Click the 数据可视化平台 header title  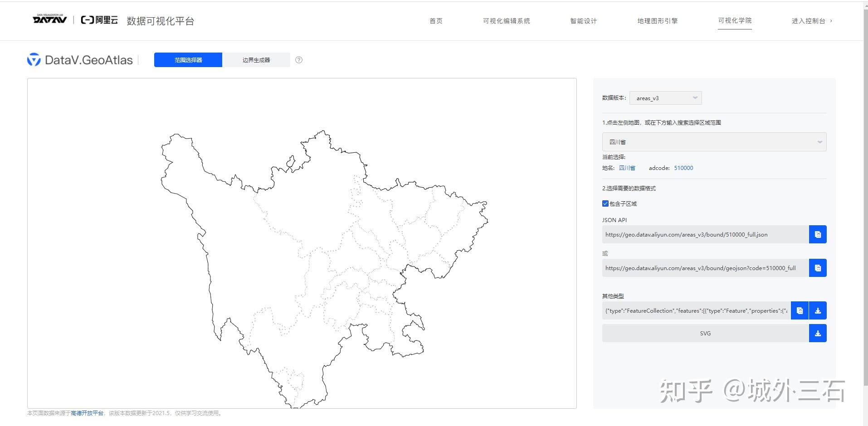[x=161, y=21]
